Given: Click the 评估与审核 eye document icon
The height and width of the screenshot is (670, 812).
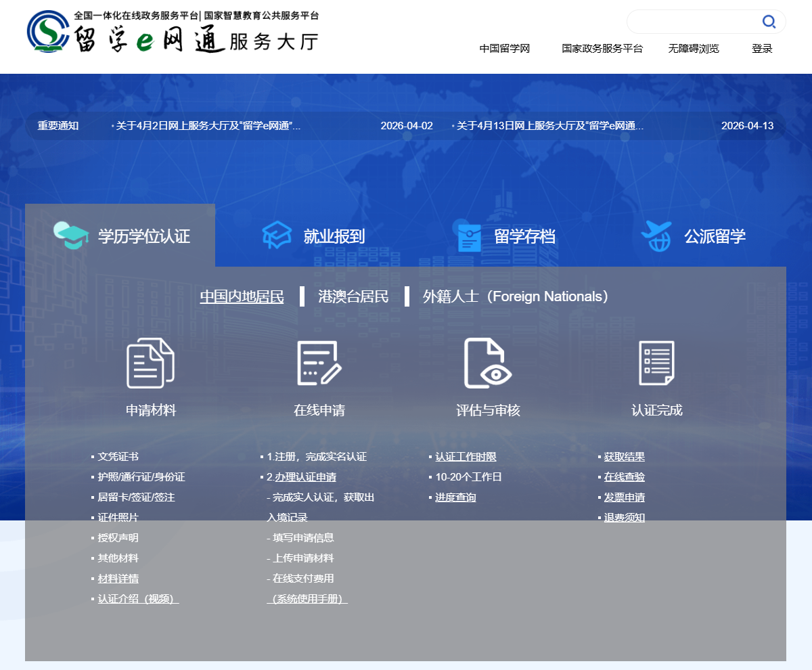Looking at the screenshot, I should (486, 363).
